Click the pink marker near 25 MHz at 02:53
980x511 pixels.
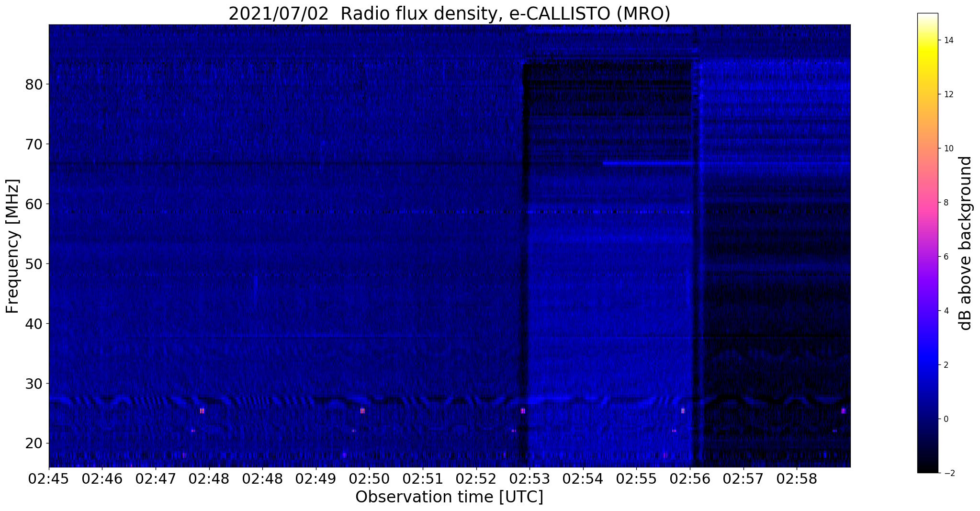point(523,411)
